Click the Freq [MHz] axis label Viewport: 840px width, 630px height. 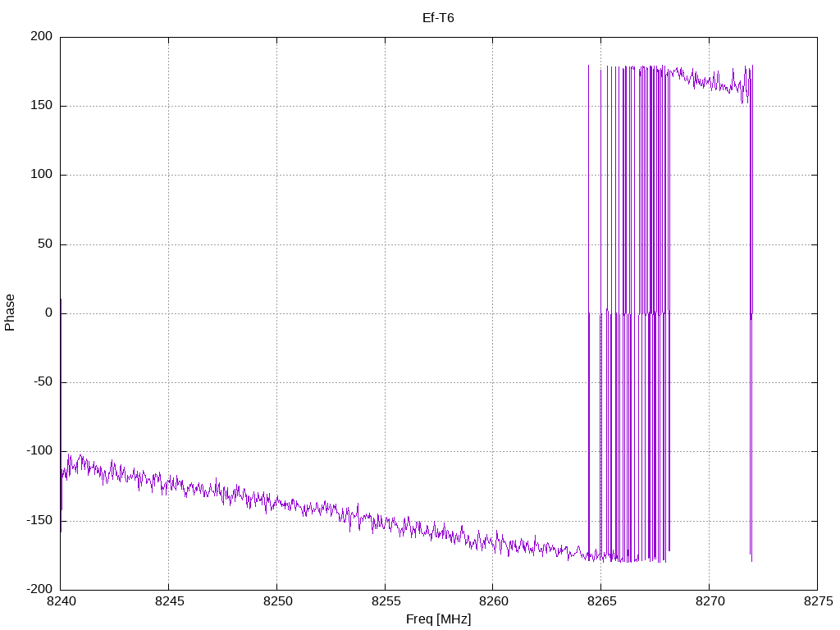click(x=438, y=619)
